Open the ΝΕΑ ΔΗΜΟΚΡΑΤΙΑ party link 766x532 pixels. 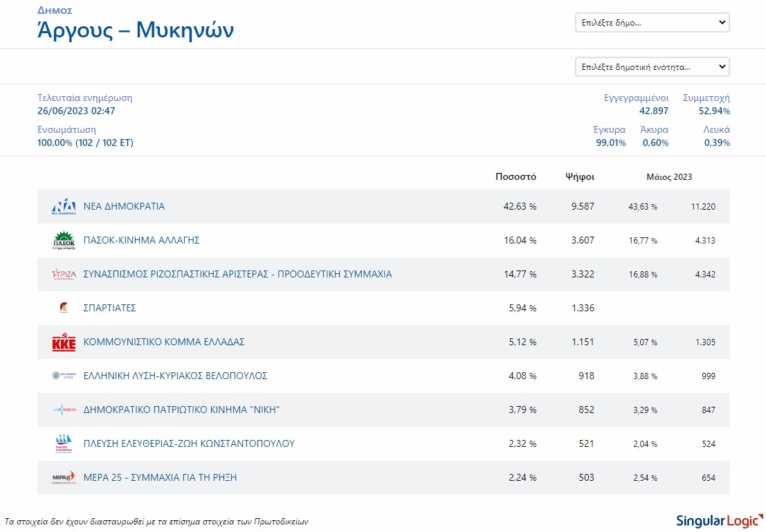(x=124, y=206)
